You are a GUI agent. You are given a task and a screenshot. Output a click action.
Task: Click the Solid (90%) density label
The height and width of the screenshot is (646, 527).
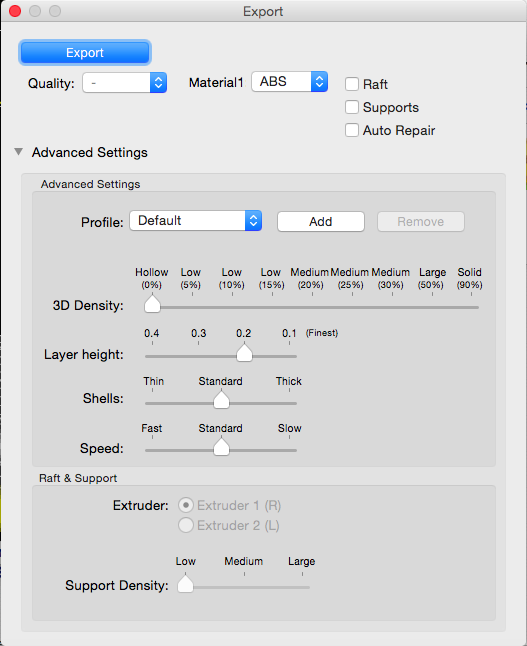point(469,279)
